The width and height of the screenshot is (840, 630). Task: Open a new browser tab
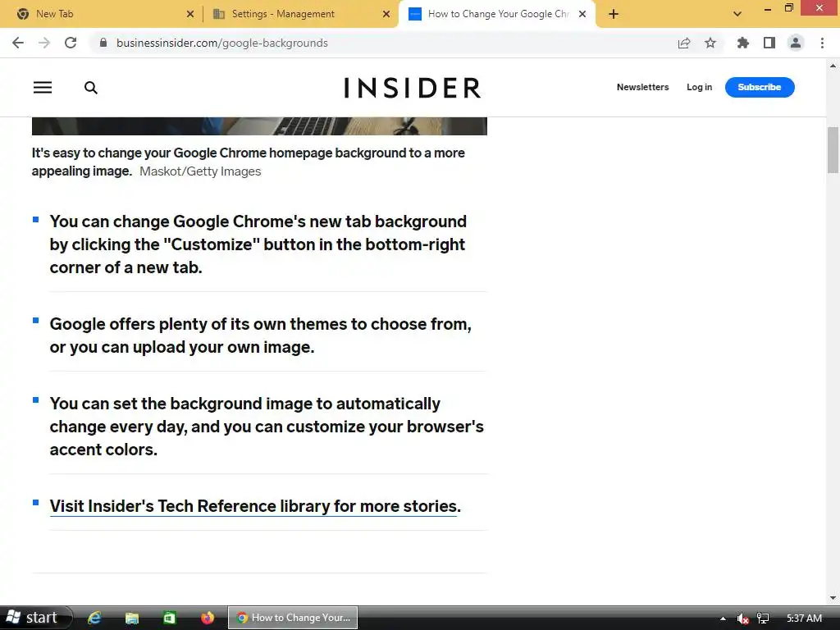614,14
